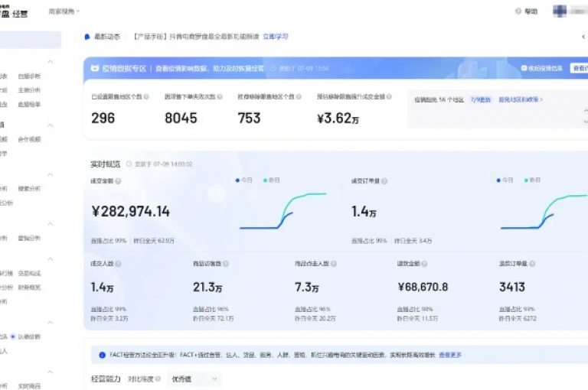Toggle 昨日 legend on the 成交金额 chart

click(x=272, y=180)
